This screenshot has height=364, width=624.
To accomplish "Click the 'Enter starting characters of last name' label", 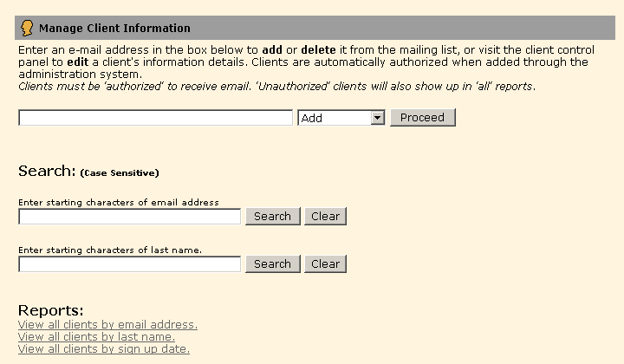I will point(110,250).
